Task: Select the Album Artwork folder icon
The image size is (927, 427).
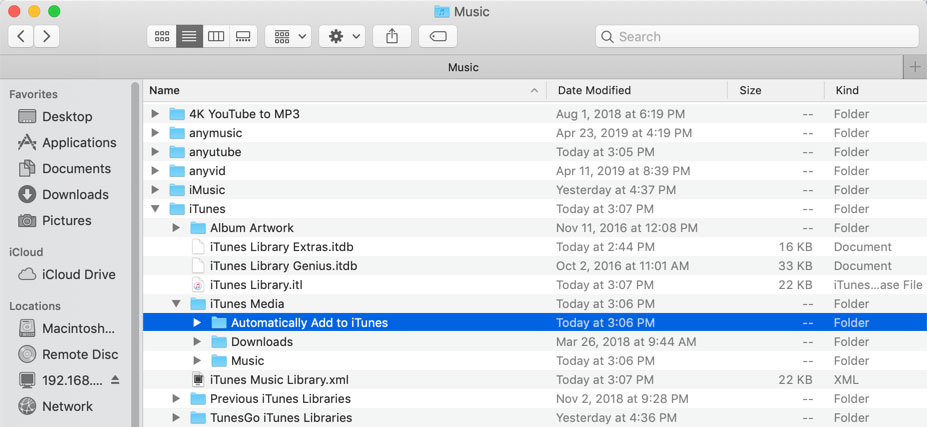Action: [x=198, y=228]
